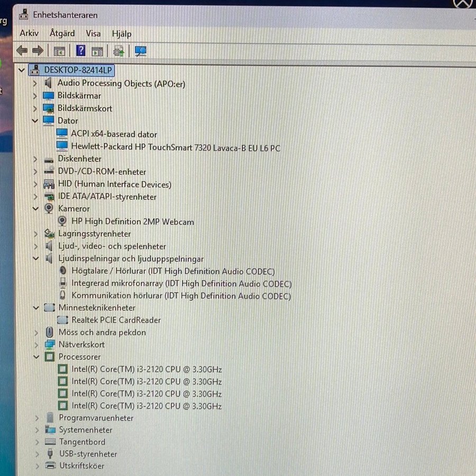Click the blue question mark help icon
Viewport: 476px width, 476px height.
point(80,51)
